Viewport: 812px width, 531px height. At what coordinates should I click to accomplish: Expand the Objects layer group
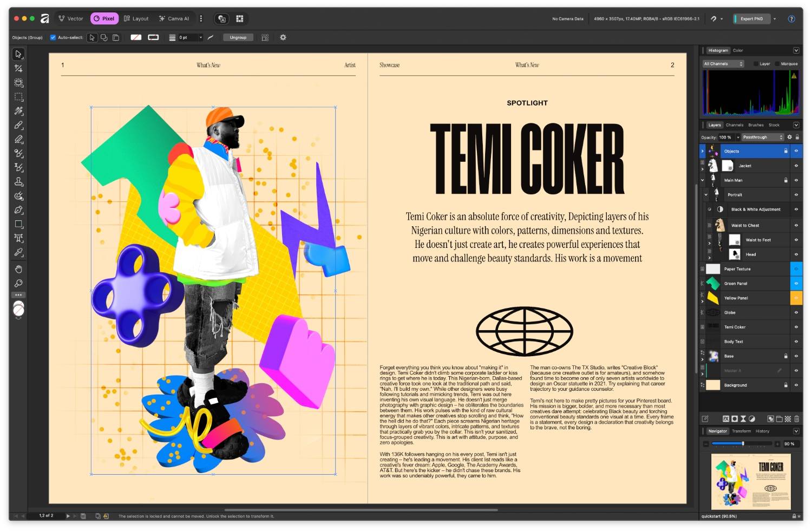pyautogui.click(x=703, y=151)
